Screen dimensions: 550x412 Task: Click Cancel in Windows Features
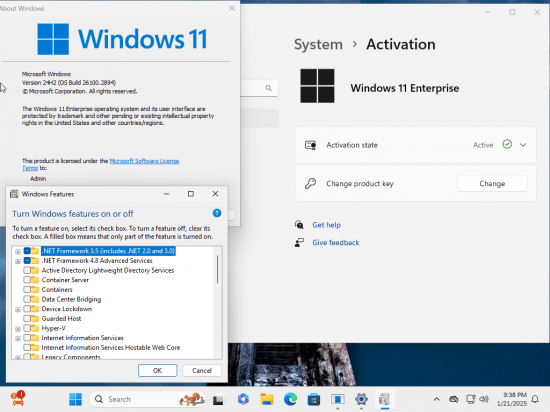pos(202,370)
